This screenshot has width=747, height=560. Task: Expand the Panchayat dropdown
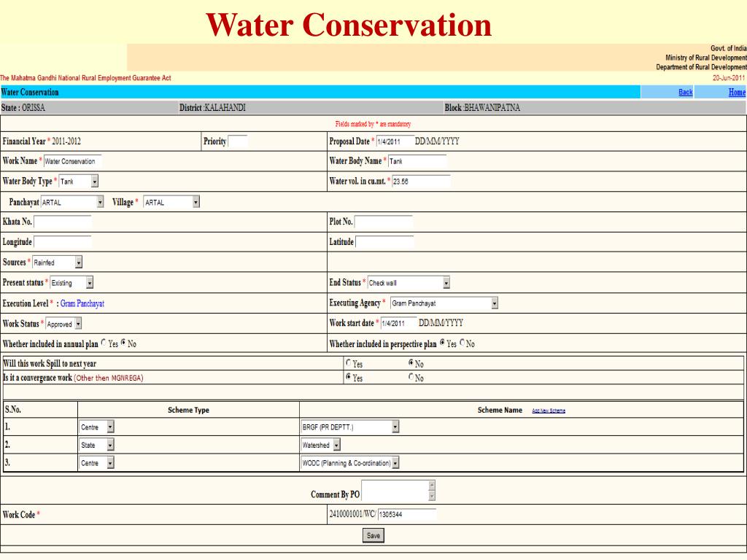[72, 203]
